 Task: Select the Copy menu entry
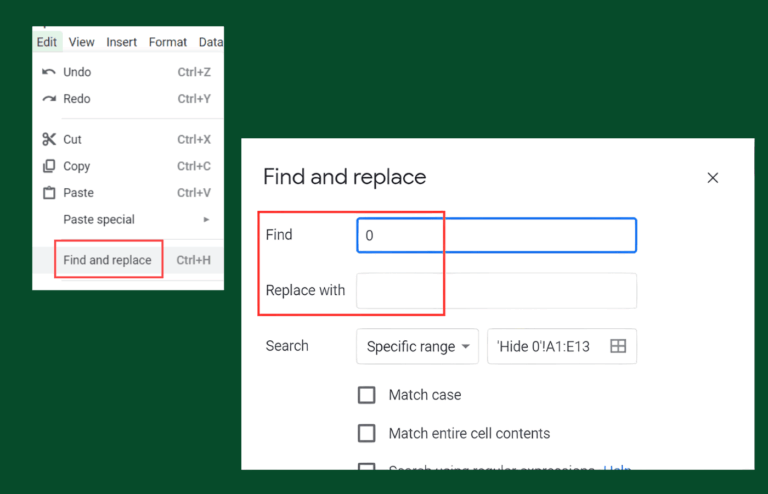(128, 166)
